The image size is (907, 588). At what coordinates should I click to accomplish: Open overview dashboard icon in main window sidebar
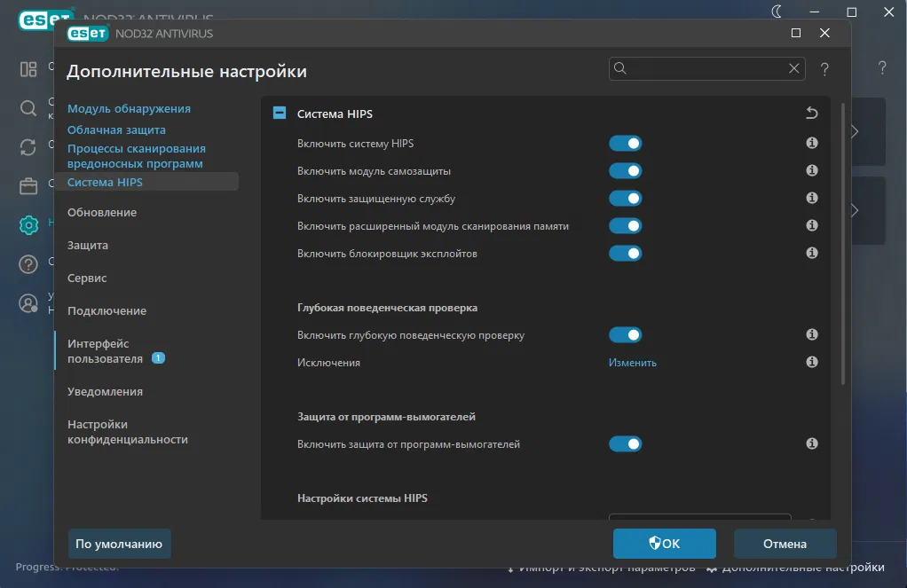click(x=28, y=69)
